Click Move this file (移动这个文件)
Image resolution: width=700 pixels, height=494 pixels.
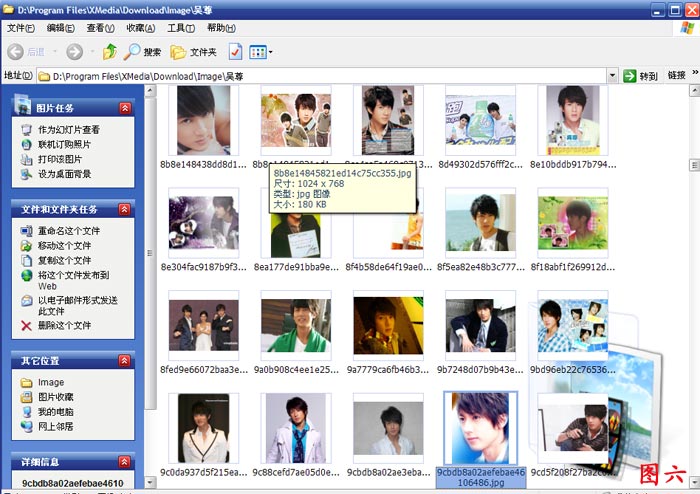(64, 245)
